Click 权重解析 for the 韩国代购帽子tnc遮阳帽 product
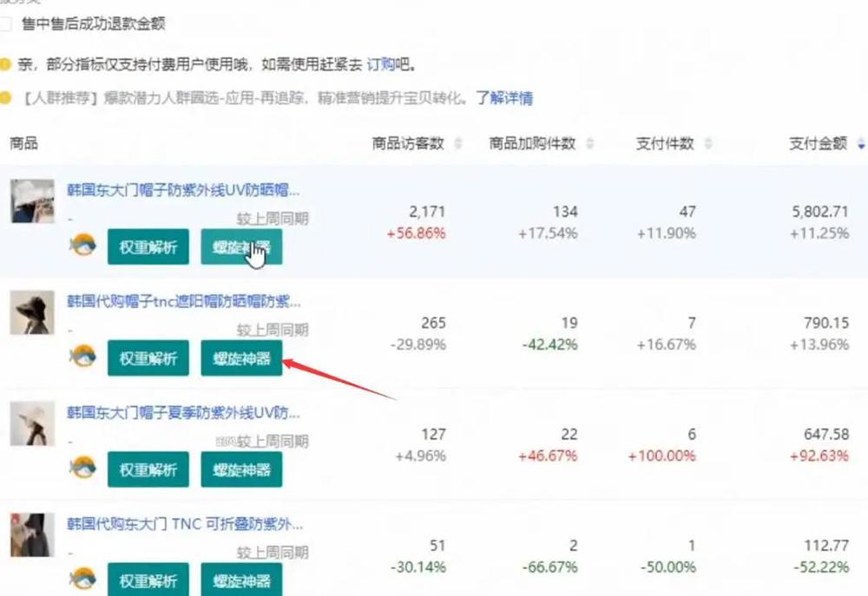 click(148, 357)
